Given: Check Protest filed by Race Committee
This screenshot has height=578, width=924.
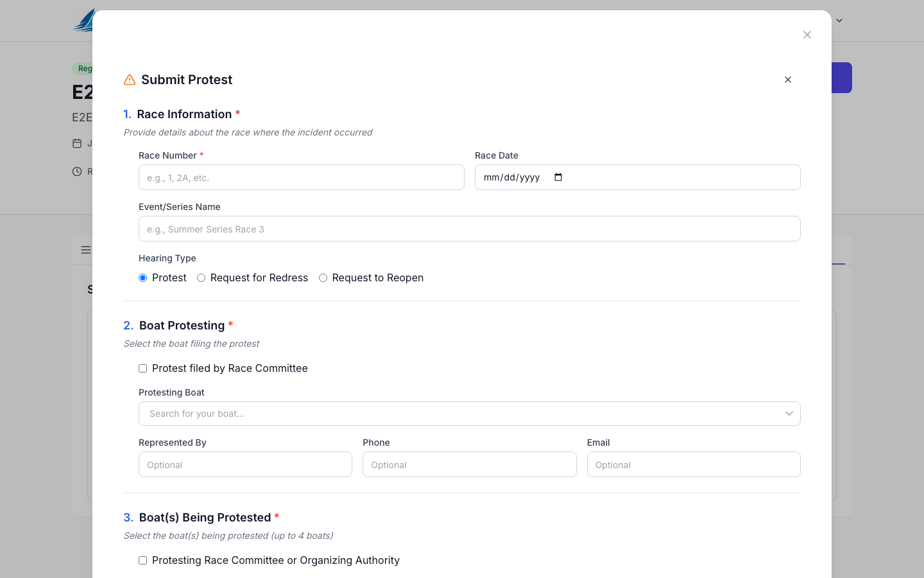Looking at the screenshot, I should point(143,369).
